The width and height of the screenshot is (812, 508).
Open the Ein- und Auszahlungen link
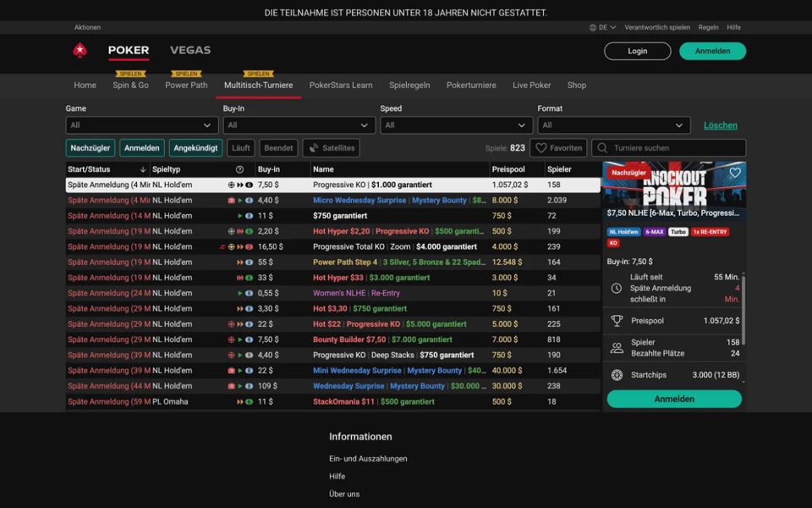[368, 459]
